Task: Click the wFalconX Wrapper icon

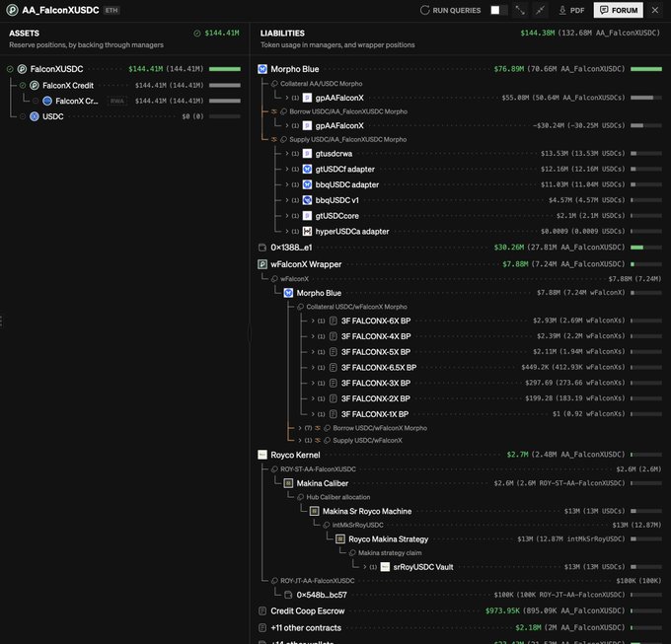Action: 262,264
